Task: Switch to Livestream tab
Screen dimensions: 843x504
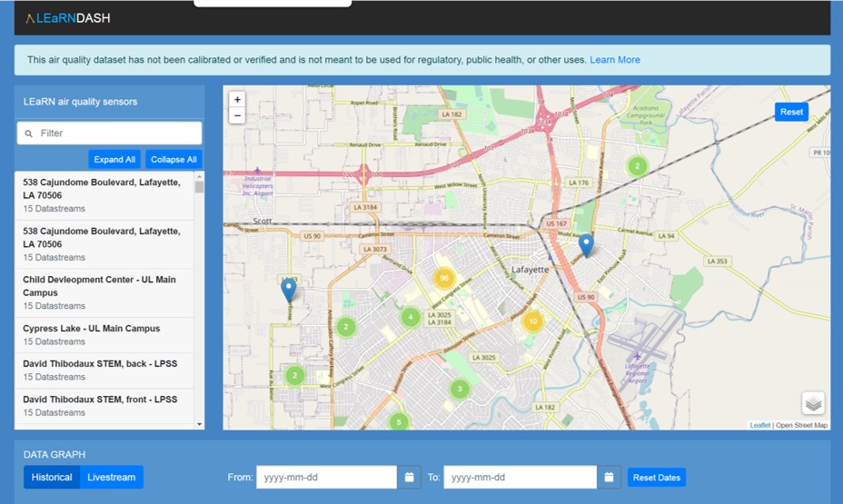Action: point(112,477)
